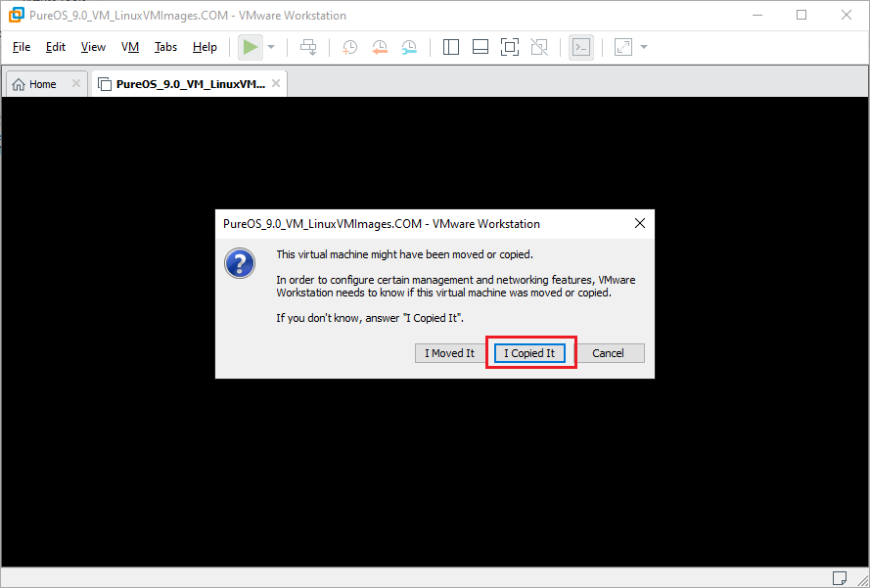Open the Tabs menu

pos(165,47)
